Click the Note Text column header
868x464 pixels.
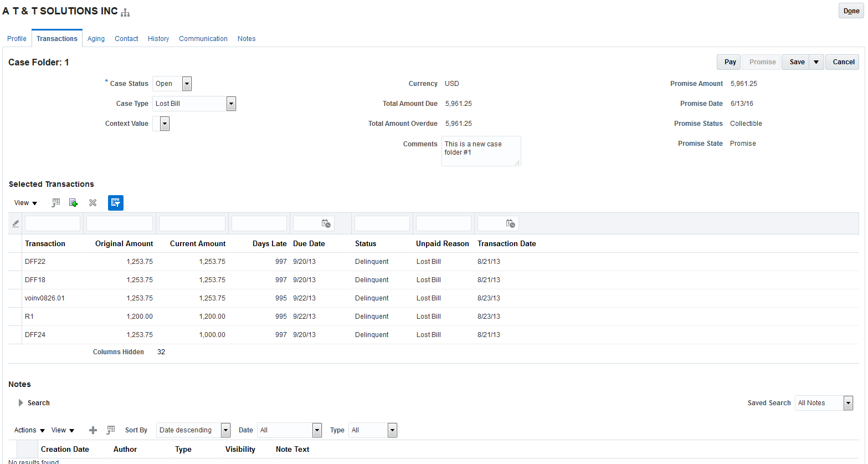[292, 450]
